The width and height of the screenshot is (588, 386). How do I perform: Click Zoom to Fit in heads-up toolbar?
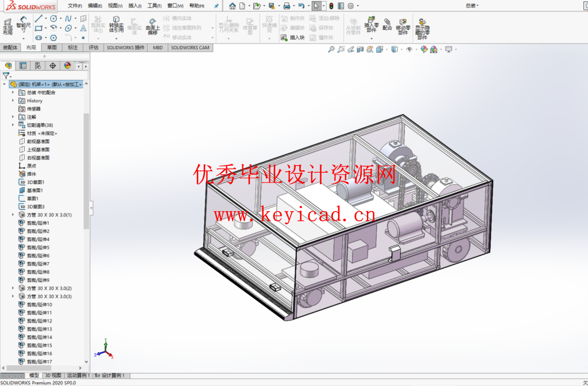click(x=331, y=50)
